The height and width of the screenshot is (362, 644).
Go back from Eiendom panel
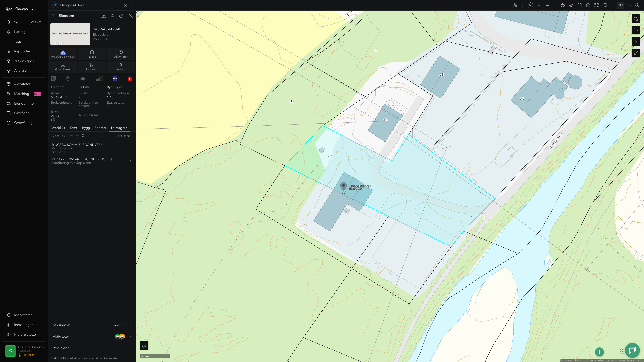(53, 16)
